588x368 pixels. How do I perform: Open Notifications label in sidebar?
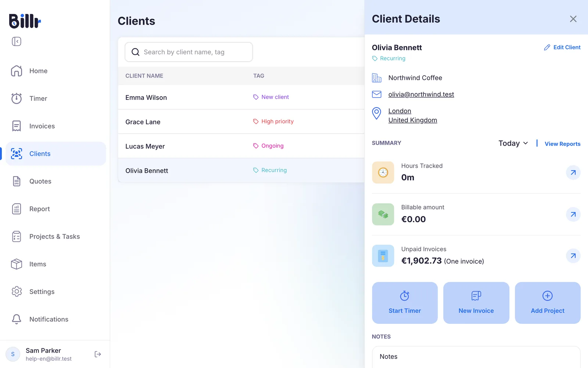point(49,319)
